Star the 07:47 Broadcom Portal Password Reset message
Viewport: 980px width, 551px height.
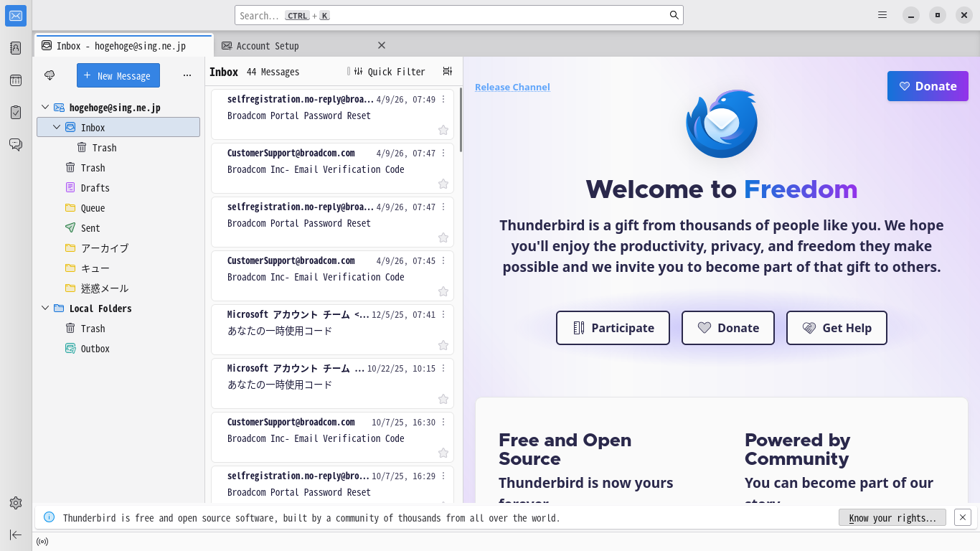[x=443, y=237]
